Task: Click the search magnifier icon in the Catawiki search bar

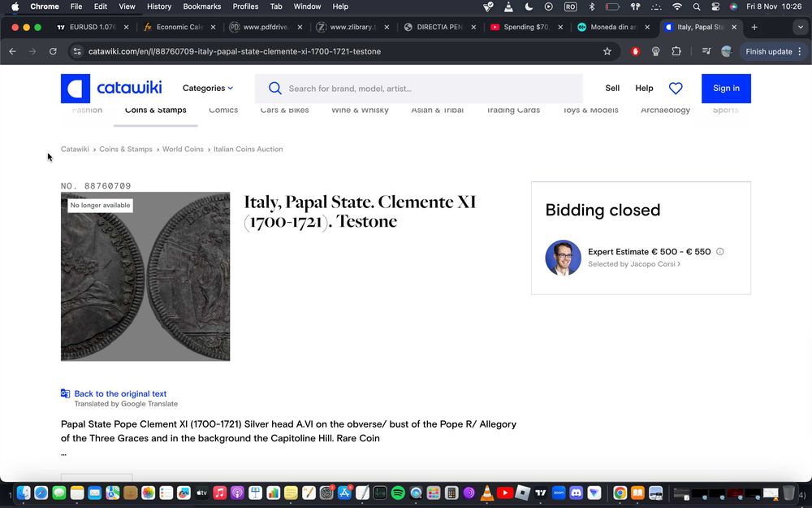Action: 275,89
